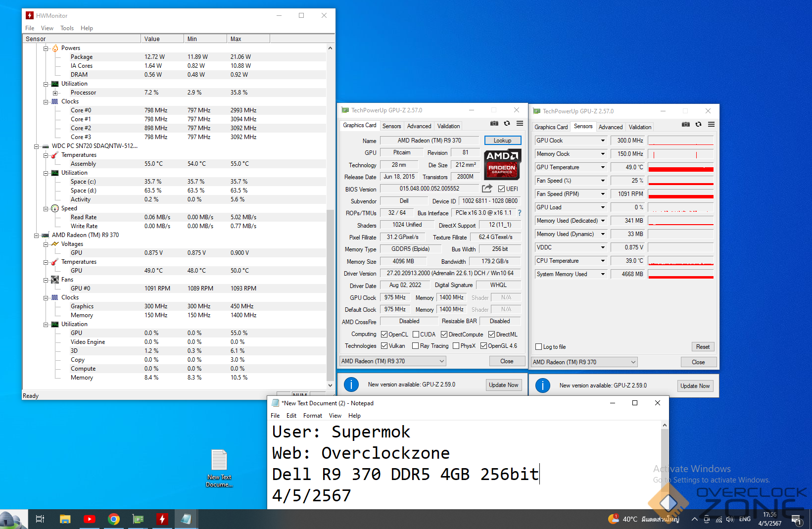Toggle the Ray Tracing checkbox

click(416, 346)
